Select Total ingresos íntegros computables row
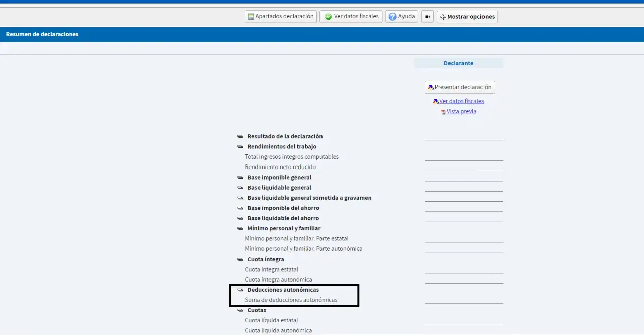This screenshot has width=644, height=335. click(x=291, y=157)
